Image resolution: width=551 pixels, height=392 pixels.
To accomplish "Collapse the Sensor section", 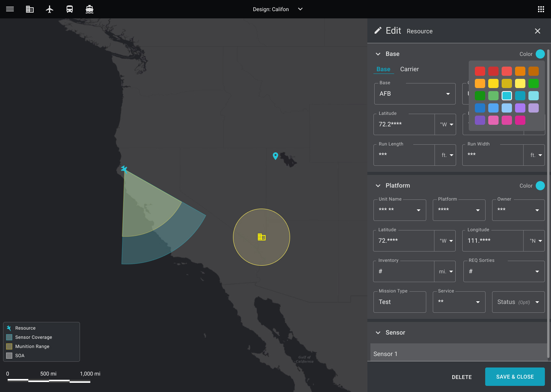I will click(378, 333).
